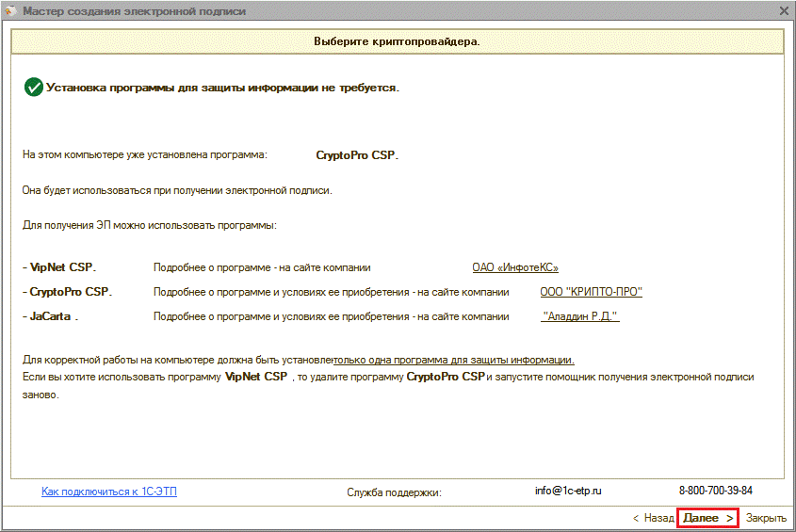The image size is (796, 532).
Task: Click the Мастер создания электронной подписи title
Action: [x=135, y=11]
